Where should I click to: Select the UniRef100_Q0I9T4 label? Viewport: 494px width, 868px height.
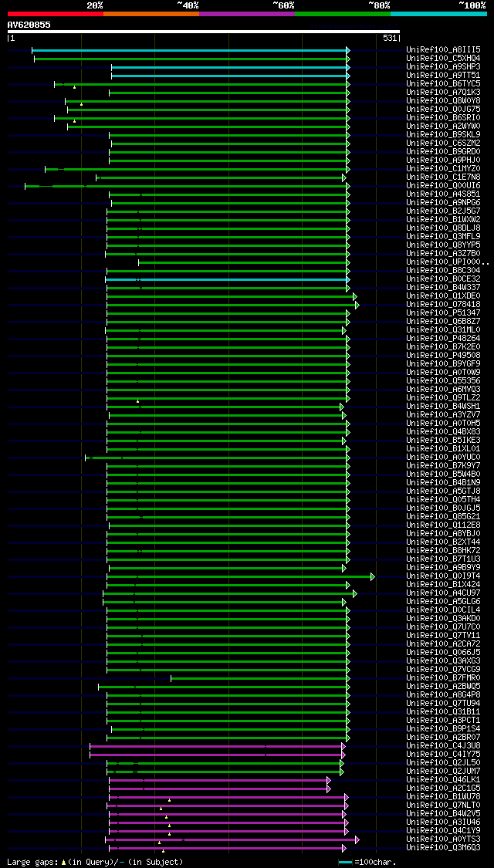coord(443,576)
